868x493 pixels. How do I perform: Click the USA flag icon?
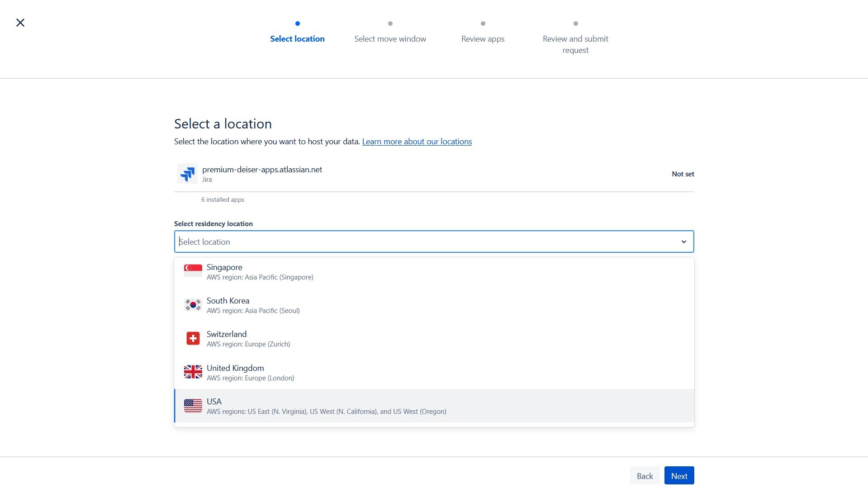193,406
